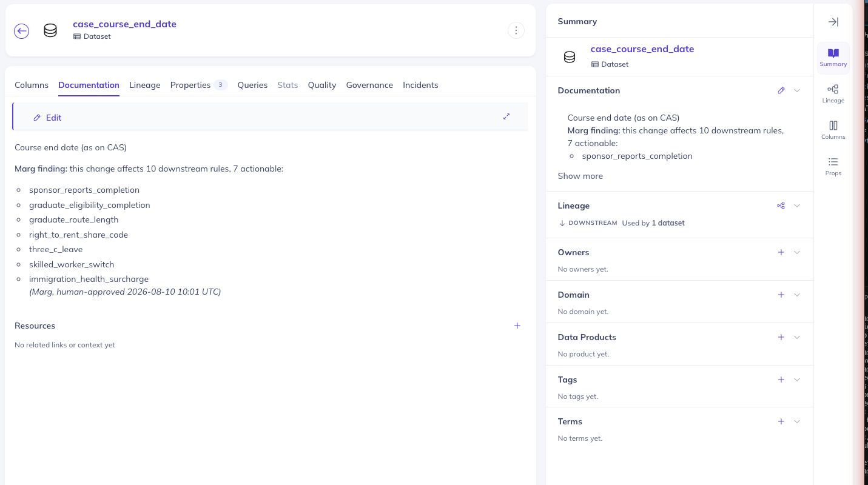
Task: Click the database icon in Summary panel
Action: (x=570, y=56)
